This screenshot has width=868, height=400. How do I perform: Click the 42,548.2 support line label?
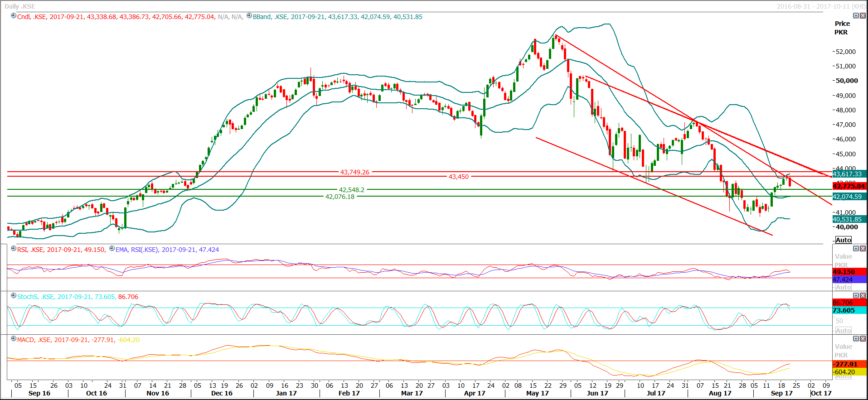click(x=352, y=190)
